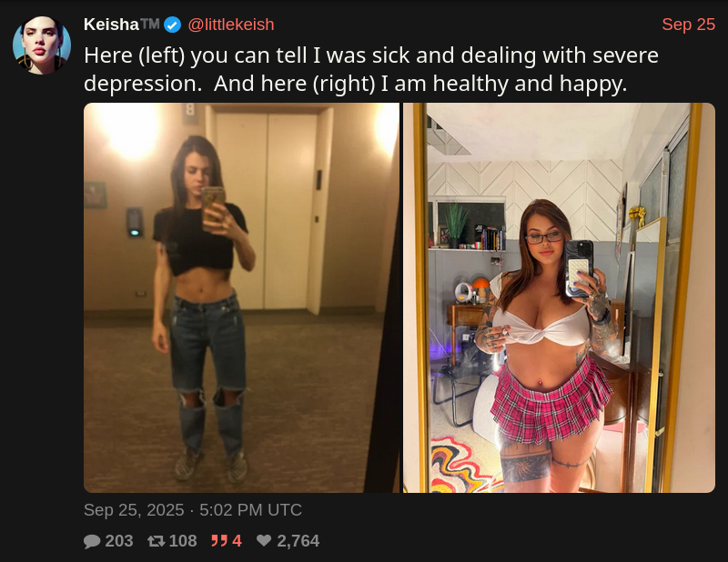Click the tweet line starting "depression."
This screenshot has height=562, width=728.
pos(355,84)
